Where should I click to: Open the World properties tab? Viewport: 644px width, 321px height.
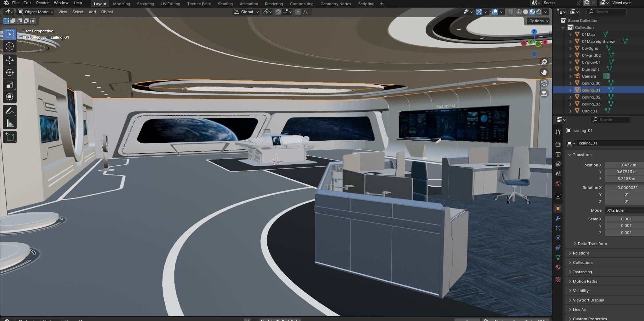558,183
